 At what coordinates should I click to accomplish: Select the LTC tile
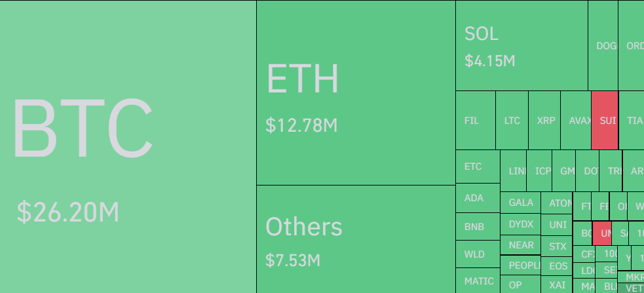coord(512,121)
